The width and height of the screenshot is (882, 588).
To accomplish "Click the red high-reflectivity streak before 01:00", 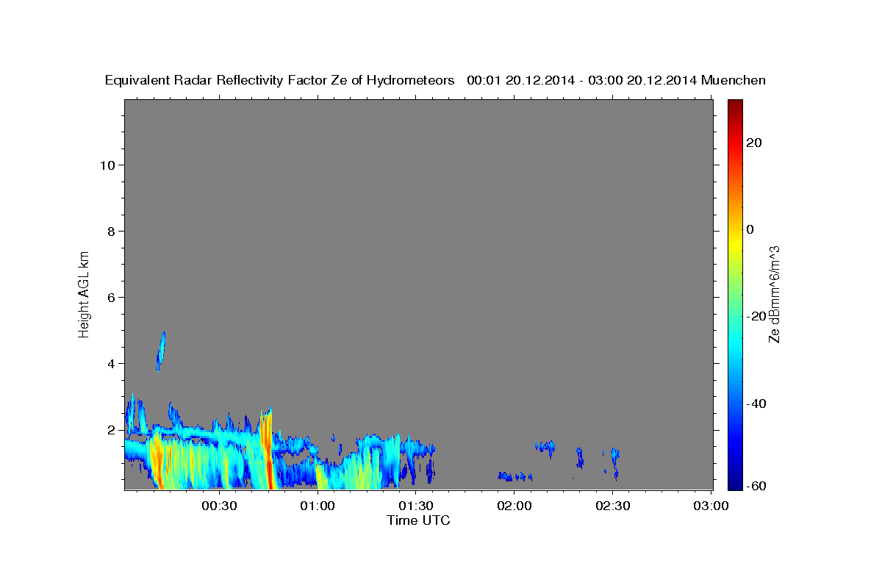I will pyautogui.click(x=268, y=448).
